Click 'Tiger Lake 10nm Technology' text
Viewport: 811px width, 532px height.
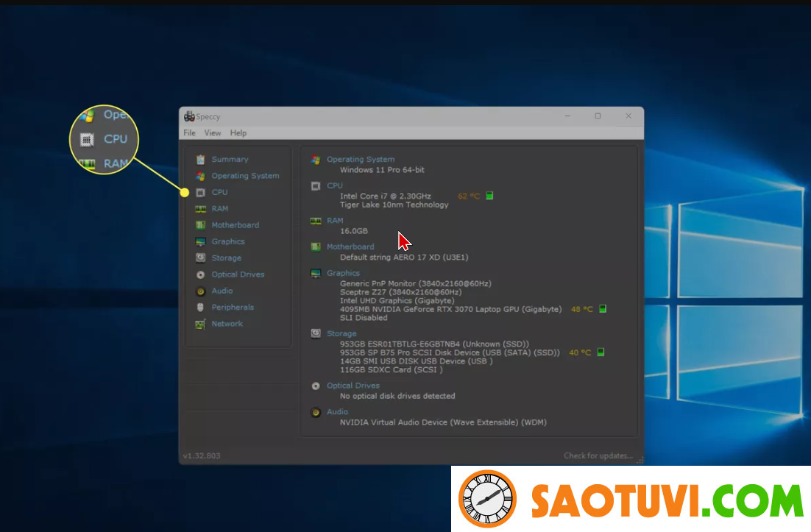coord(394,205)
